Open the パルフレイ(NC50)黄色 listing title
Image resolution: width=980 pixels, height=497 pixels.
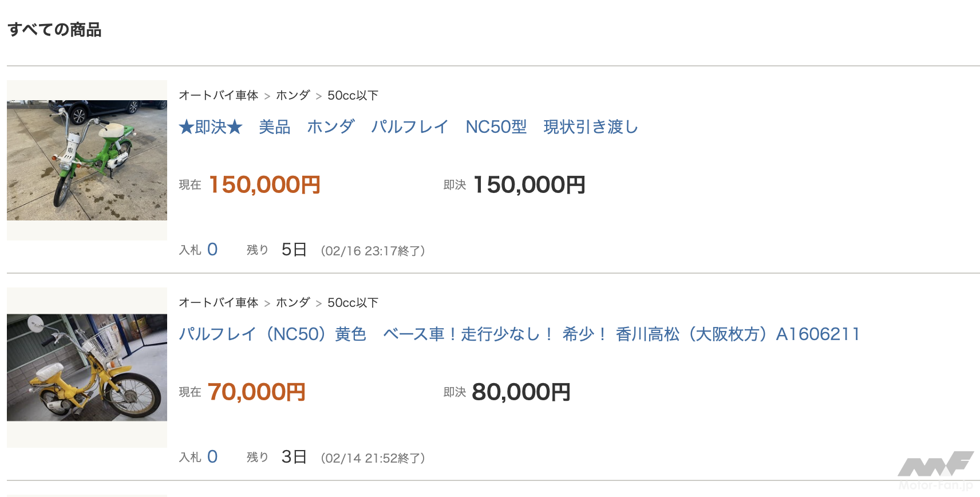pos(519,334)
